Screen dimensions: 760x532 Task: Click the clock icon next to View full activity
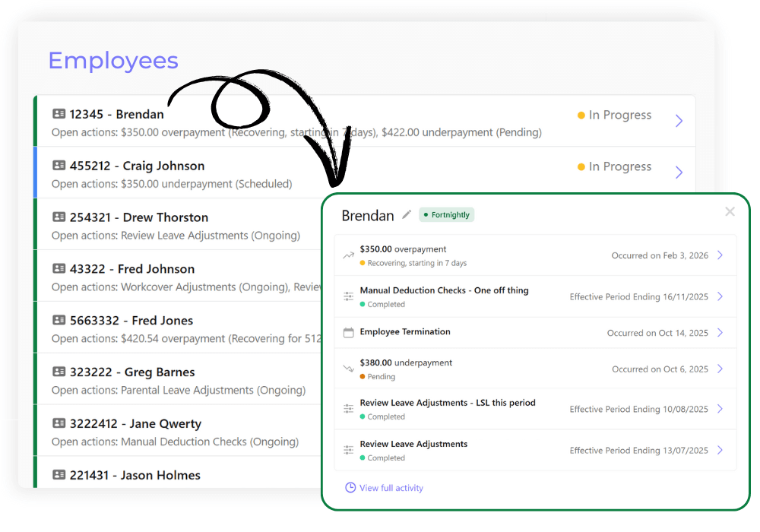(350, 487)
